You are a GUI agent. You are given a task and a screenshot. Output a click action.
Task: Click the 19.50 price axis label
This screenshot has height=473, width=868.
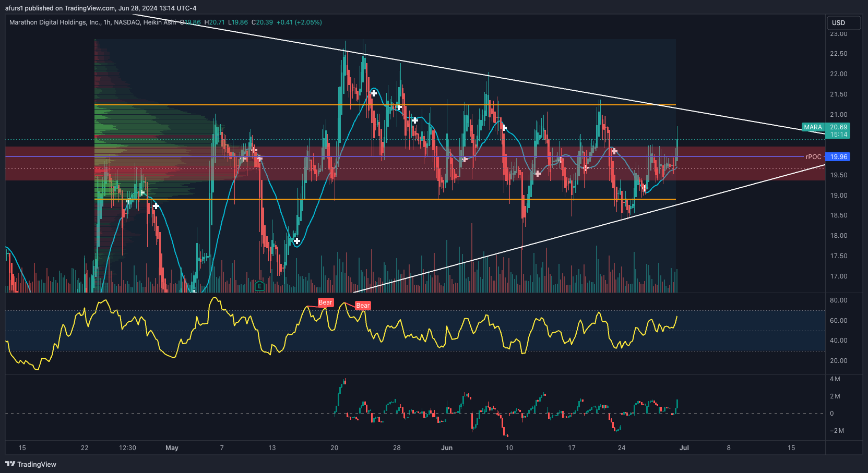(839, 175)
